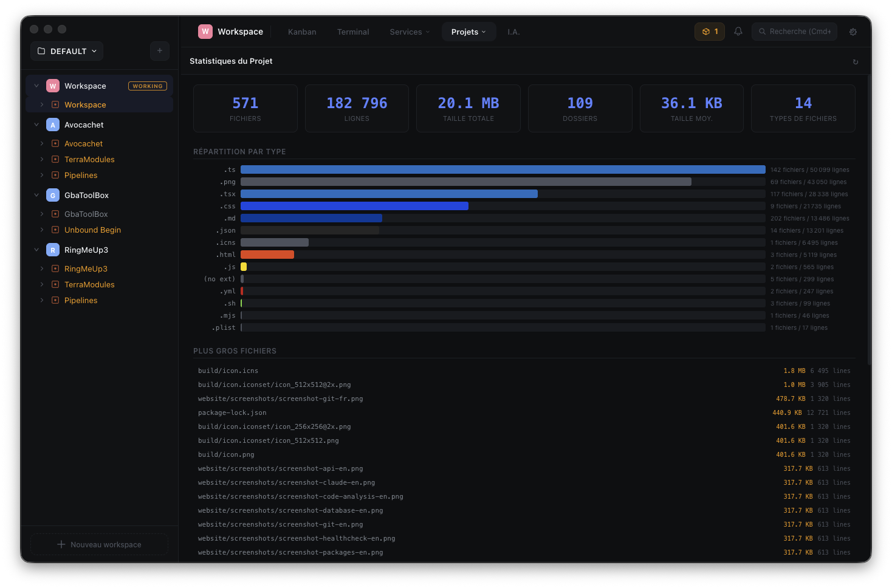Expand the TerraModules folder under RingMeUp3
Image resolution: width=892 pixels, height=588 pixels.
41,284
